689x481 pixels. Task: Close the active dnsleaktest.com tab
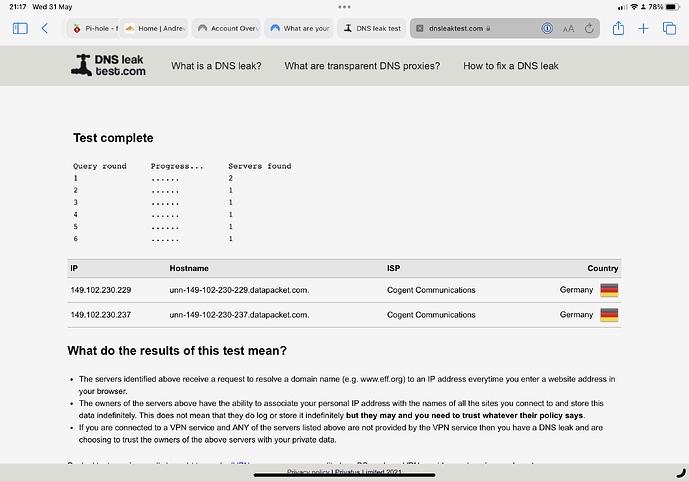[x=419, y=29]
